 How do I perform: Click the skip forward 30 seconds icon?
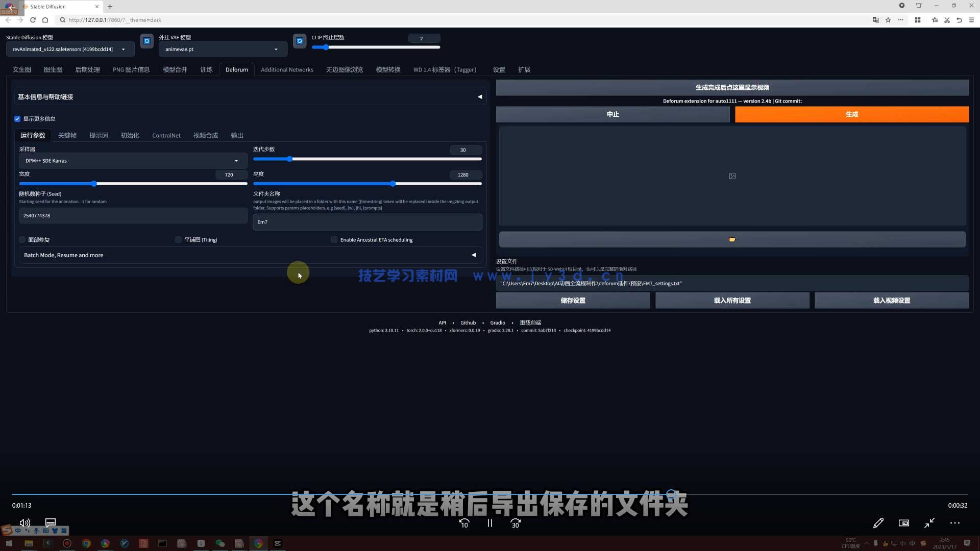tap(516, 523)
